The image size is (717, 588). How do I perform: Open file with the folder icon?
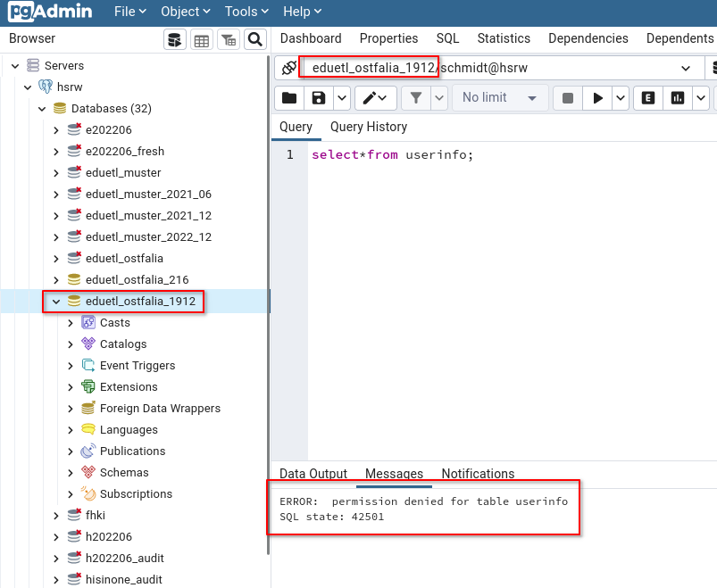[x=289, y=98]
